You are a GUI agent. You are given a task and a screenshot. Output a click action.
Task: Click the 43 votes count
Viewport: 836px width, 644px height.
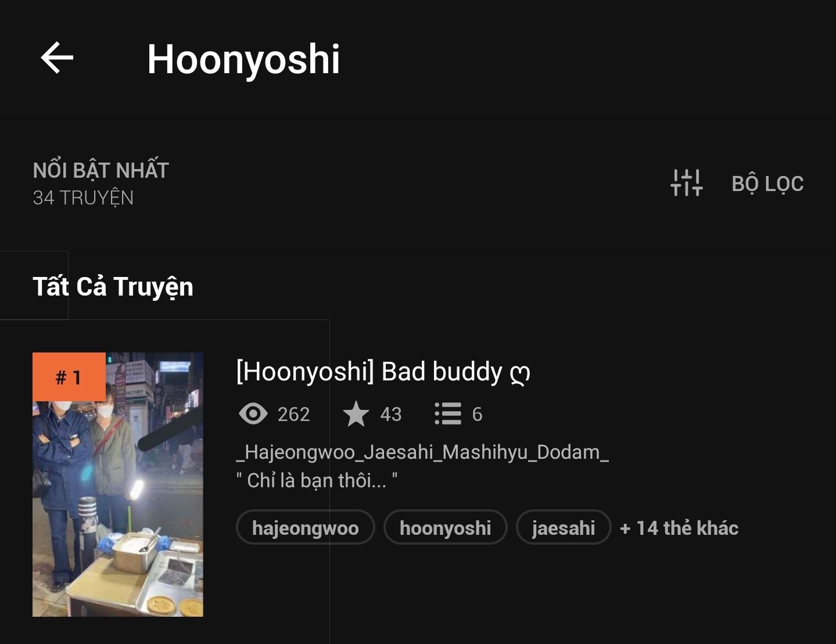tap(391, 414)
